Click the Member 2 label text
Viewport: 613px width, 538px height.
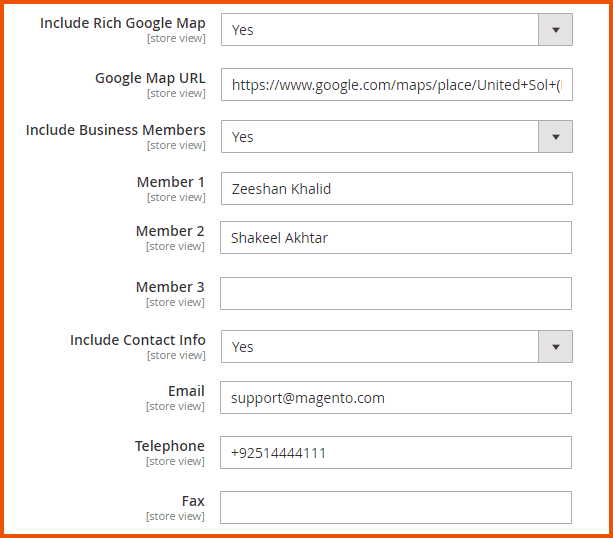click(x=170, y=231)
